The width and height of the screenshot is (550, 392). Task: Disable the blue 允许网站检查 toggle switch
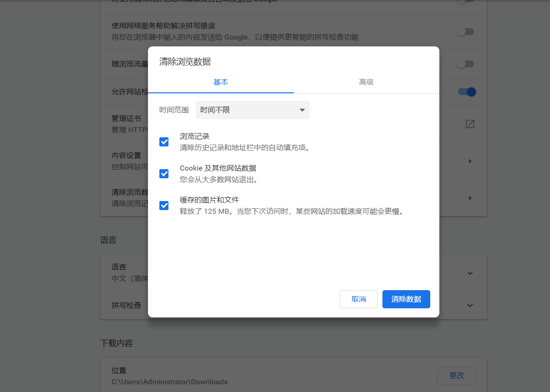click(x=467, y=92)
